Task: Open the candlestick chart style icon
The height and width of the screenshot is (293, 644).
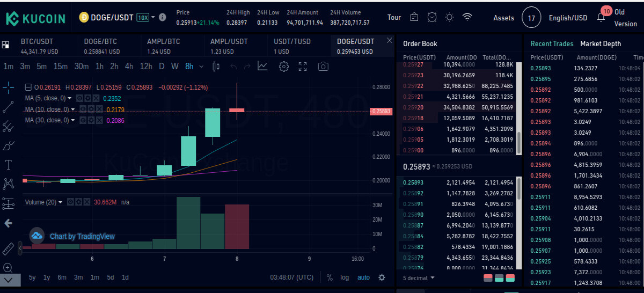Action: [216, 67]
